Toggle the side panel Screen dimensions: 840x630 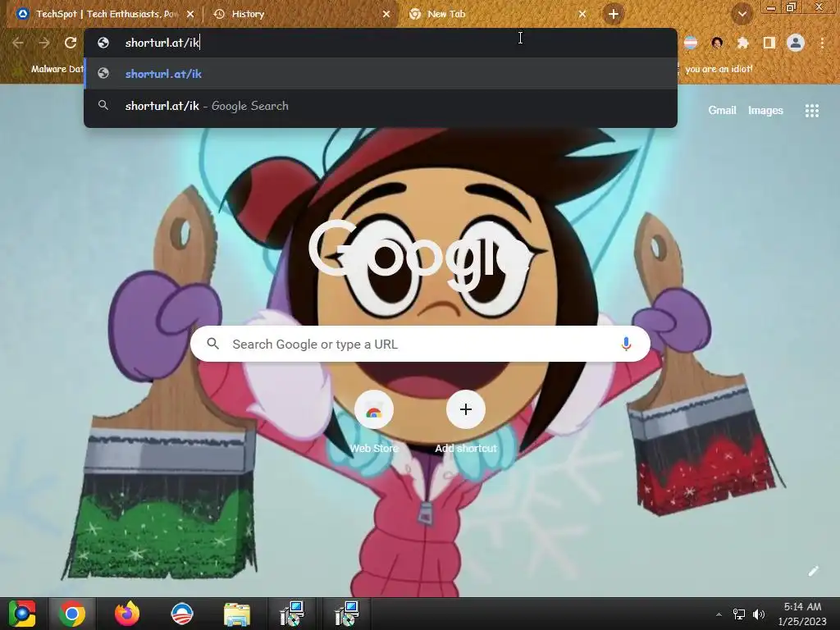point(769,43)
